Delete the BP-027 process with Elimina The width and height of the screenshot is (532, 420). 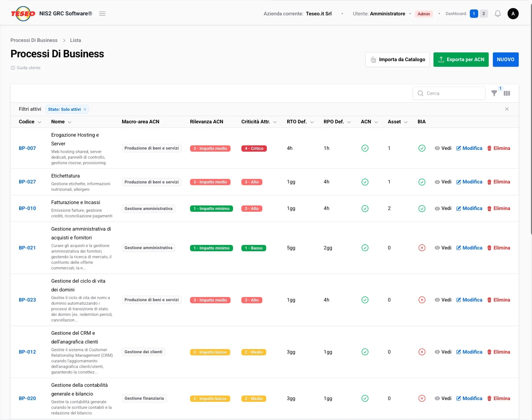498,182
